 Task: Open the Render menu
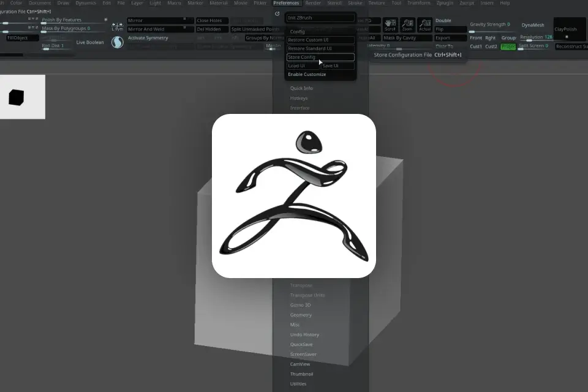tap(313, 3)
